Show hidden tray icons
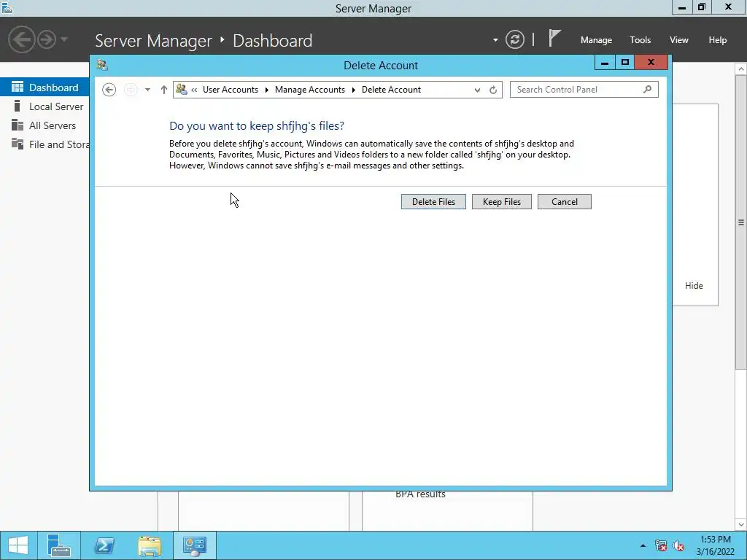 coord(643,545)
